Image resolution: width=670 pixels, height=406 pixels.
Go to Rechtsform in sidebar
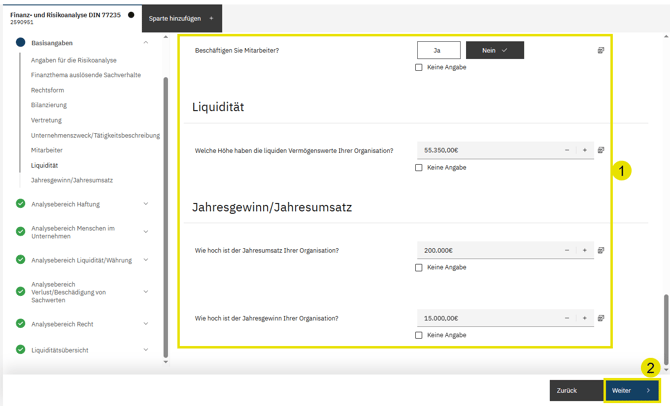click(47, 90)
